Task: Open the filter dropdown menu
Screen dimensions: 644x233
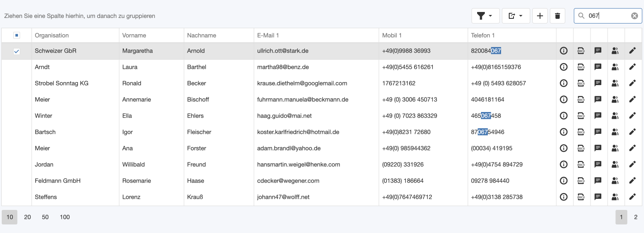Action: [x=485, y=16]
